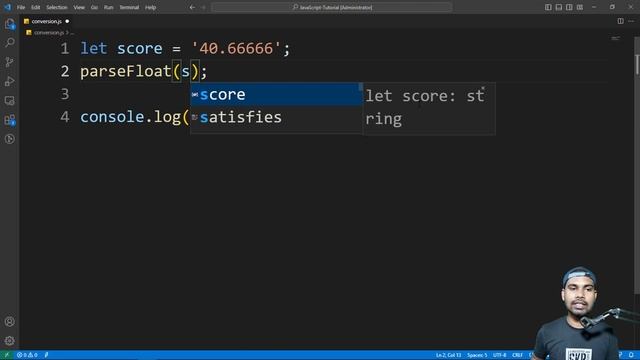Go forward with the right arrow
640x360 pixels.
coord(204,7)
